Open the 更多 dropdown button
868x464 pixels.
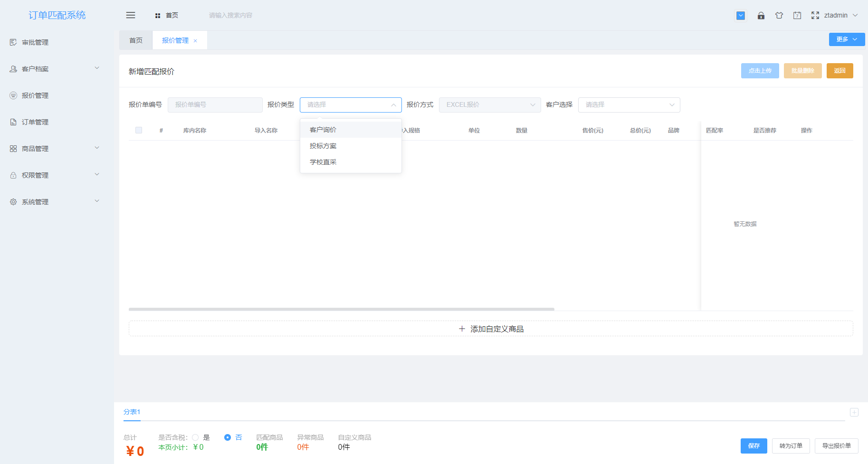[847, 39]
